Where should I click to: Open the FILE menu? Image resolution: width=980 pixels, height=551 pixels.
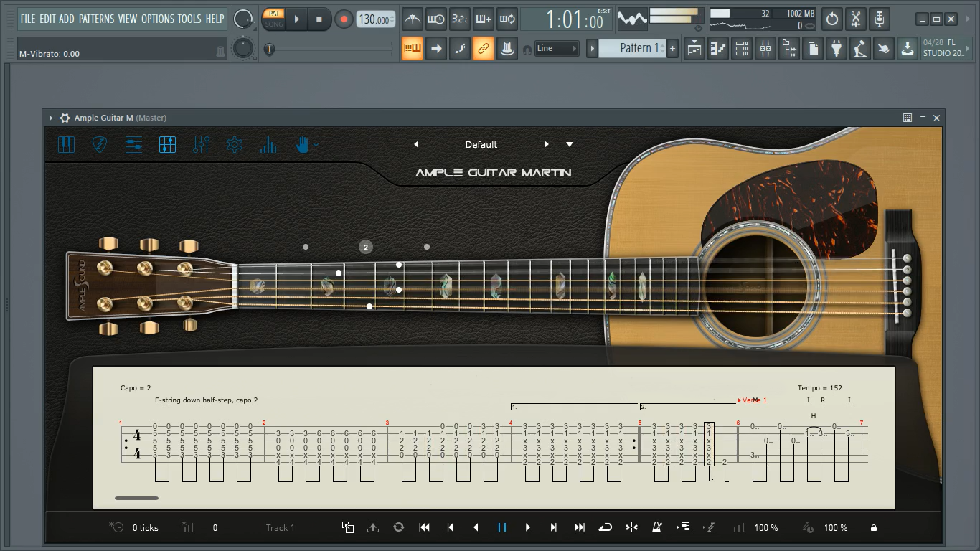click(28, 19)
